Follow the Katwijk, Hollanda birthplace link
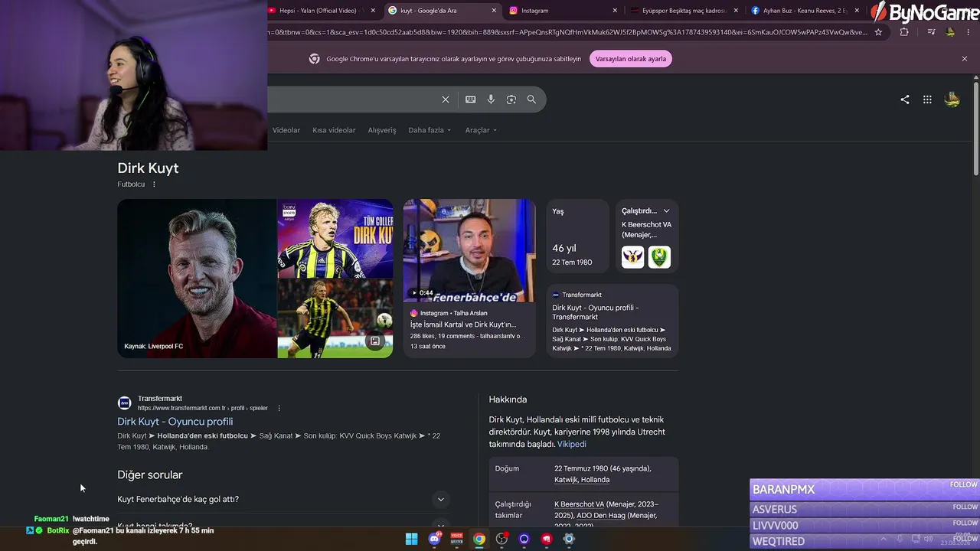 582,480
